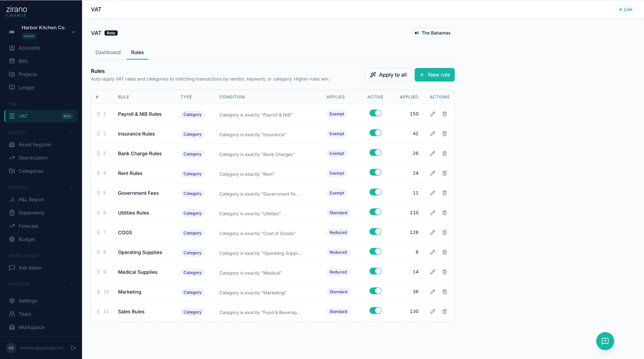
Task: Delete the Marketing rule
Action: [445, 292]
